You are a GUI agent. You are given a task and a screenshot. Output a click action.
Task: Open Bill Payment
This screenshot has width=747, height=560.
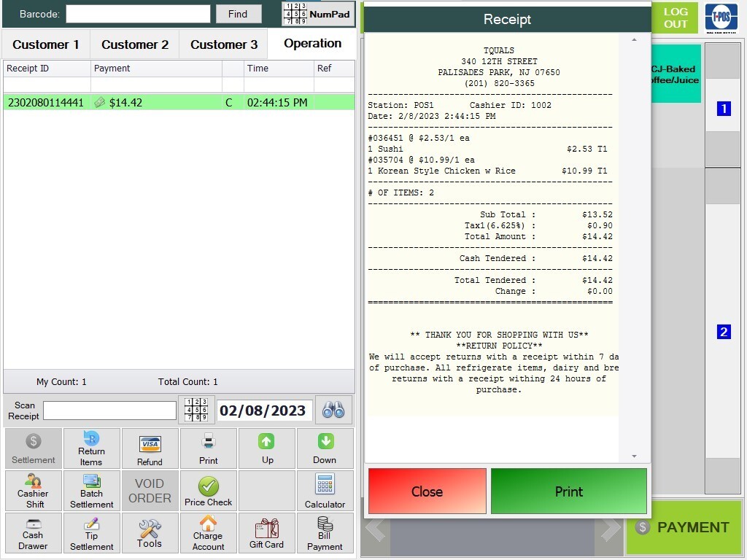tap(325, 533)
